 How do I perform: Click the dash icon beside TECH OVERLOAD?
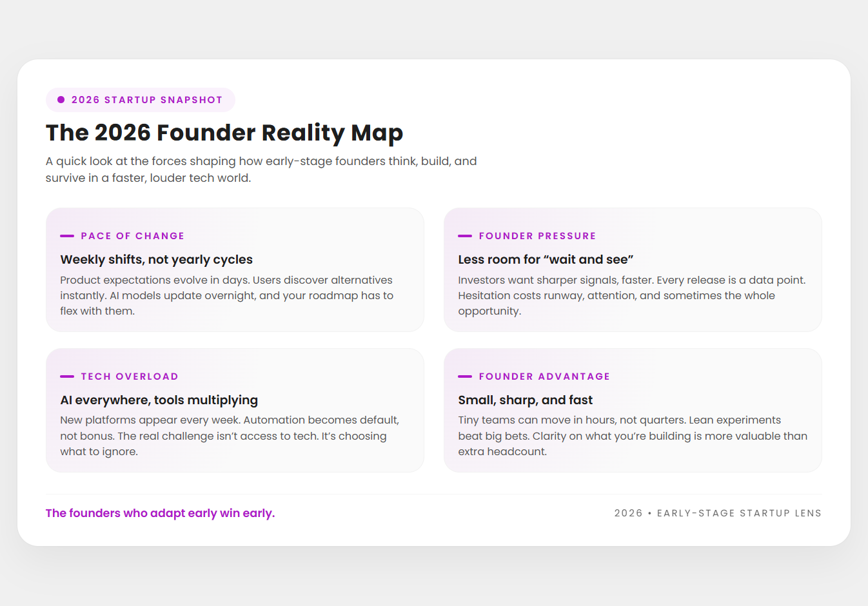pos(66,376)
